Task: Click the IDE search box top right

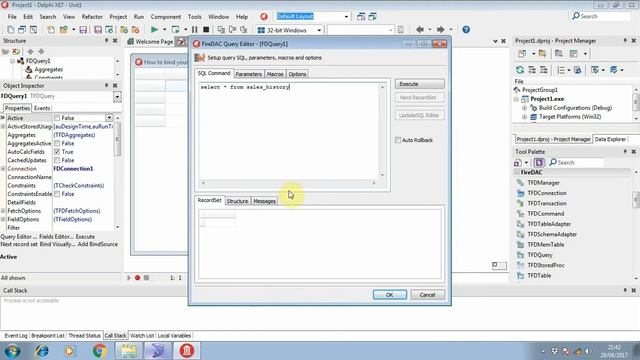Action: point(600,16)
